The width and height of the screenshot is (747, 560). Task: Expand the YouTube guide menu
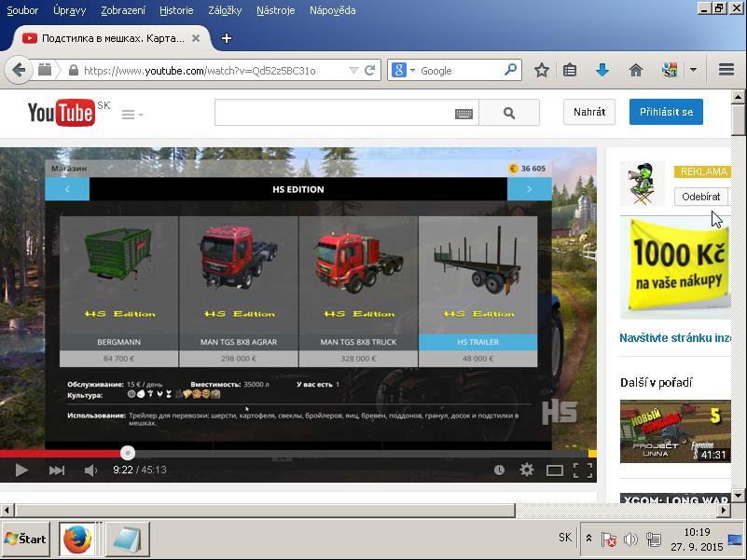[x=131, y=114]
